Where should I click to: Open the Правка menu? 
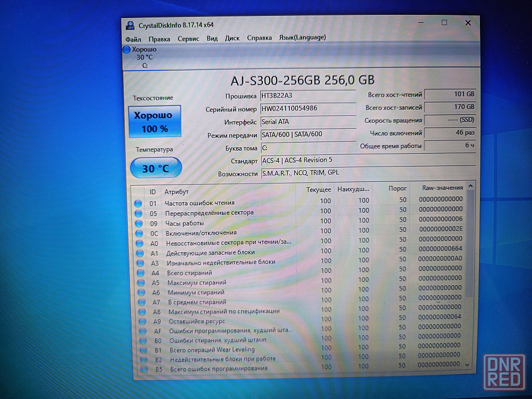159,39
